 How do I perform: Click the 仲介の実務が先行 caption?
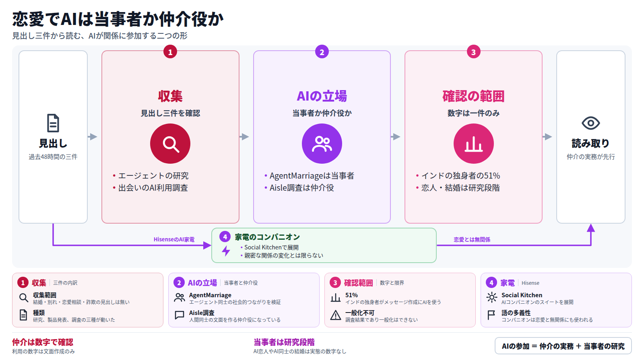591,157
